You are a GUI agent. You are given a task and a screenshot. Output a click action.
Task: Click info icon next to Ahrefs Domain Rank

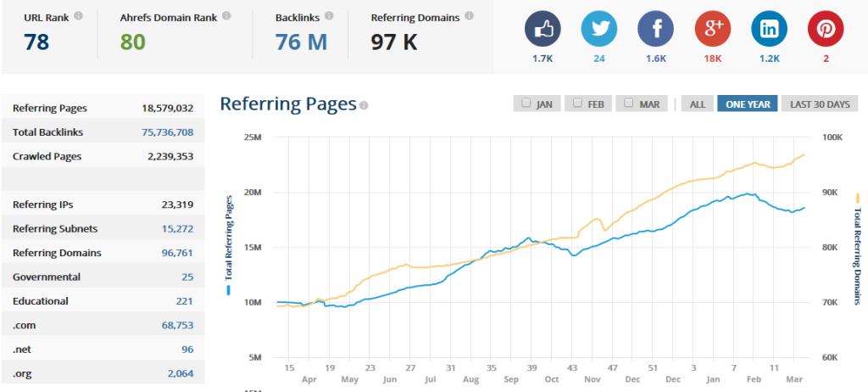click(226, 16)
